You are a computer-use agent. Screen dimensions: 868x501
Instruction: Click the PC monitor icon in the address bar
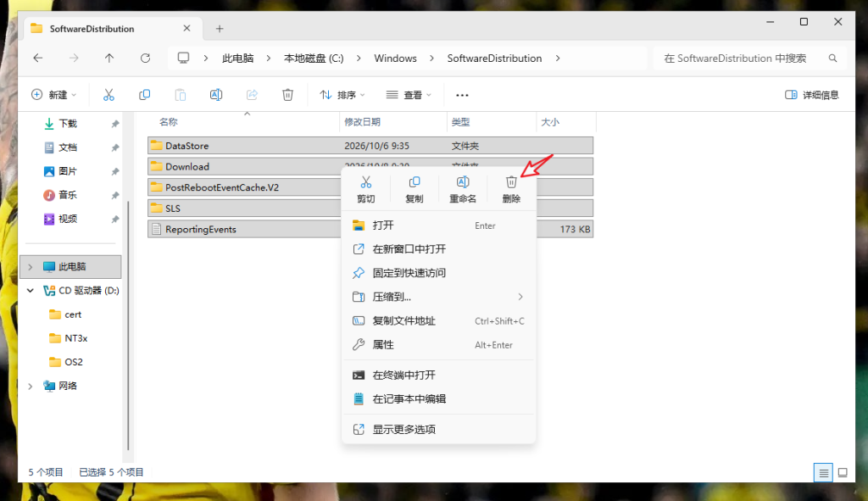(x=183, y=58)
